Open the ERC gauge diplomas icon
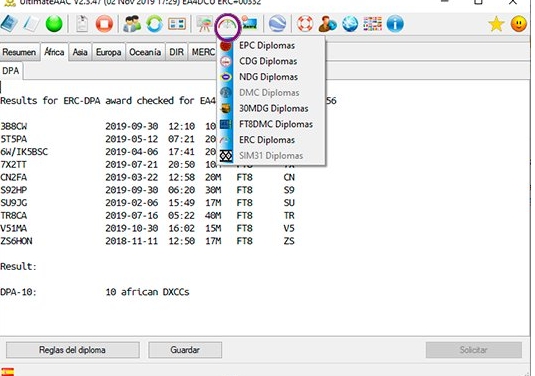This screenshot has width=535, height=376. pyautogui.click(x=227, y=26)
